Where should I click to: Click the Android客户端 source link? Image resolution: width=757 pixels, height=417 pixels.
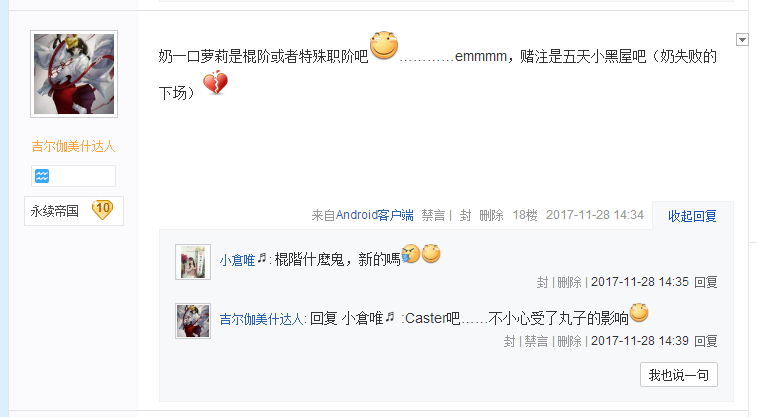pos(375,215)
